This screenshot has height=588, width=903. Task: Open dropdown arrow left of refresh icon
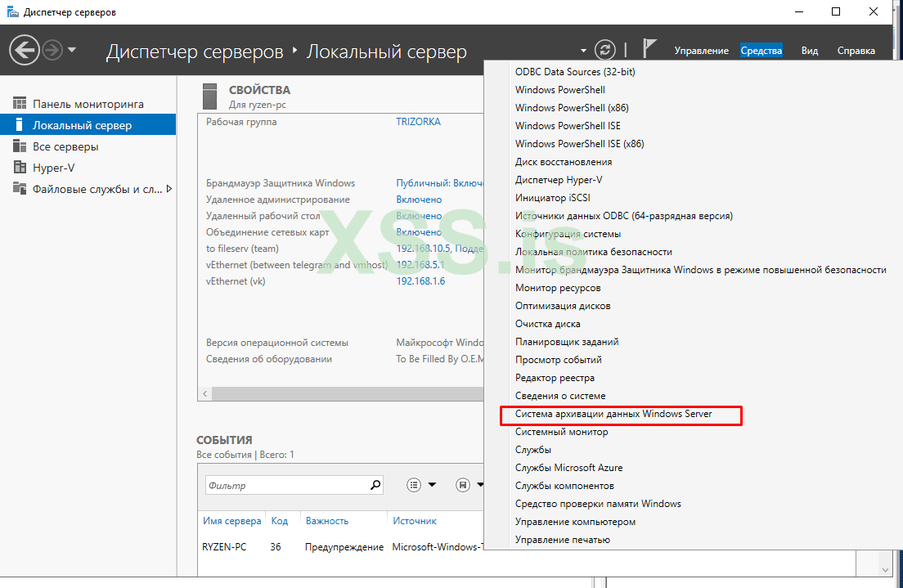583,51
